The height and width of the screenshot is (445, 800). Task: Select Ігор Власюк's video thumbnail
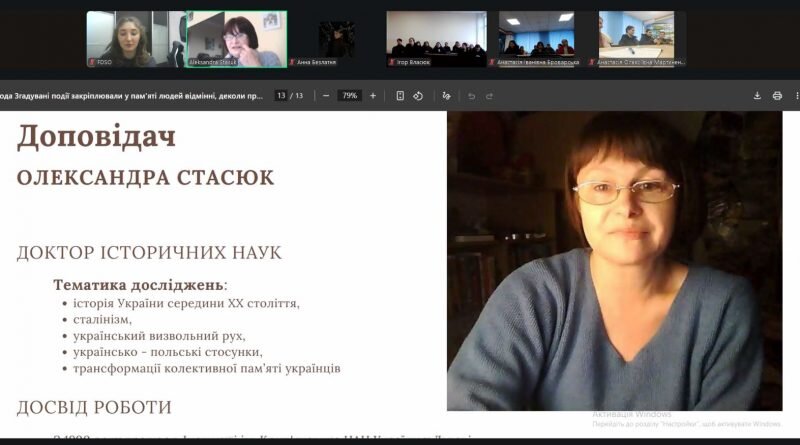tap(436, 39)
